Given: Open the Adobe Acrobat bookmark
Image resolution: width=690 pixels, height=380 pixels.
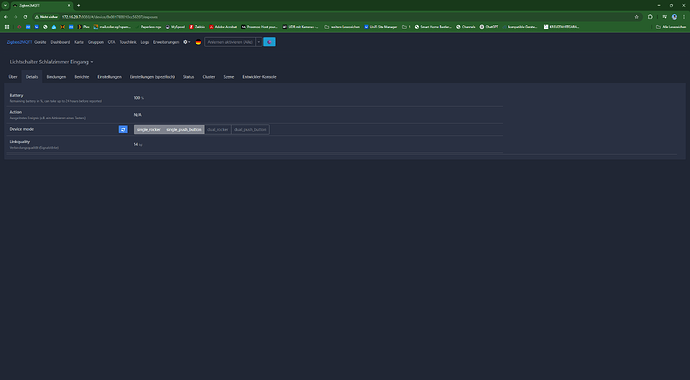Looking at the screenshot, I should tap(223, 27).
